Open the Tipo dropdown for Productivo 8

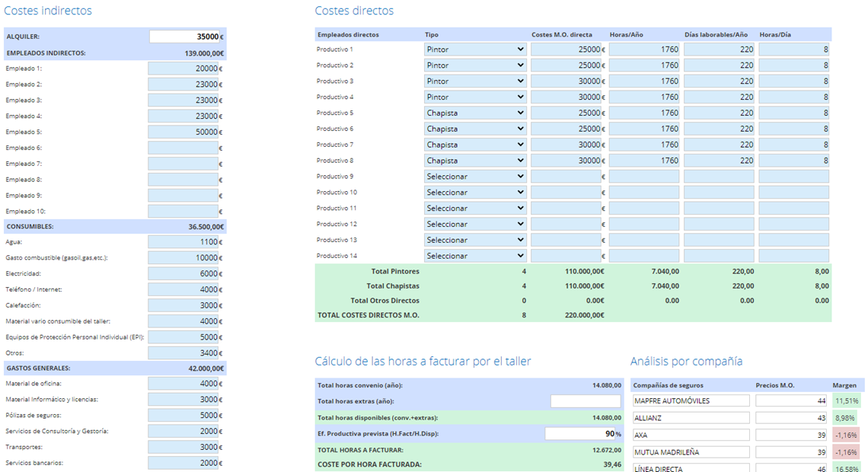[x=475, y=161]
